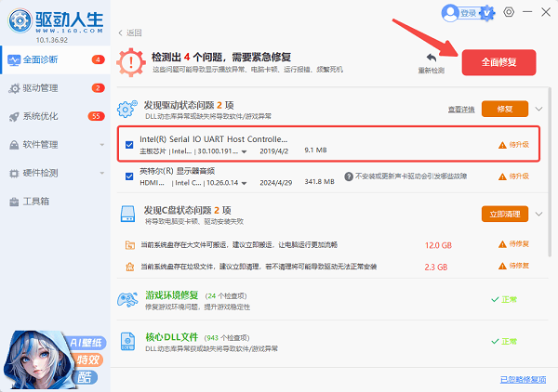Screen dimensions: 558x392
Task: Click green checkmark for 游戏环境修复
Action: pyautogui.click(x=495, y=300)
